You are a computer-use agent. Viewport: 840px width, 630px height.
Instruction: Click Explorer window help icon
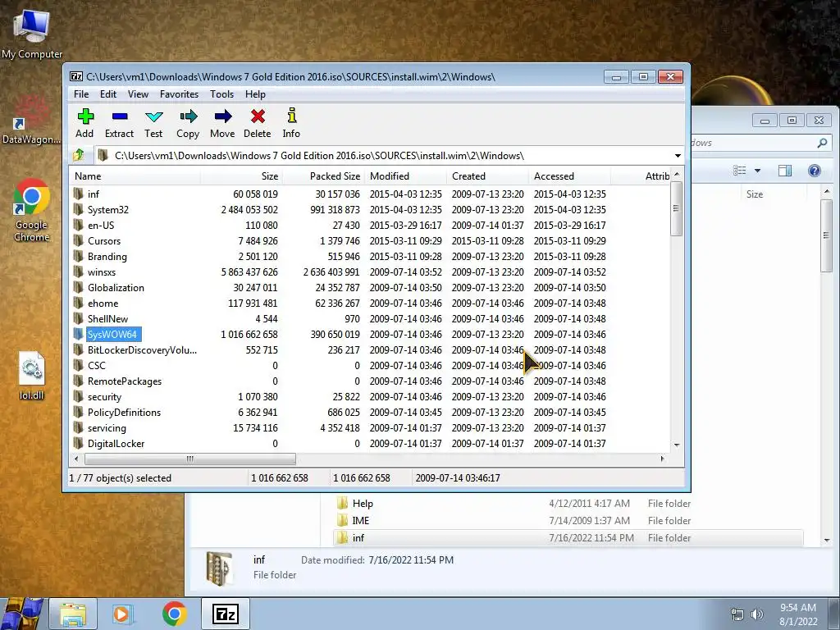(815, 171)
